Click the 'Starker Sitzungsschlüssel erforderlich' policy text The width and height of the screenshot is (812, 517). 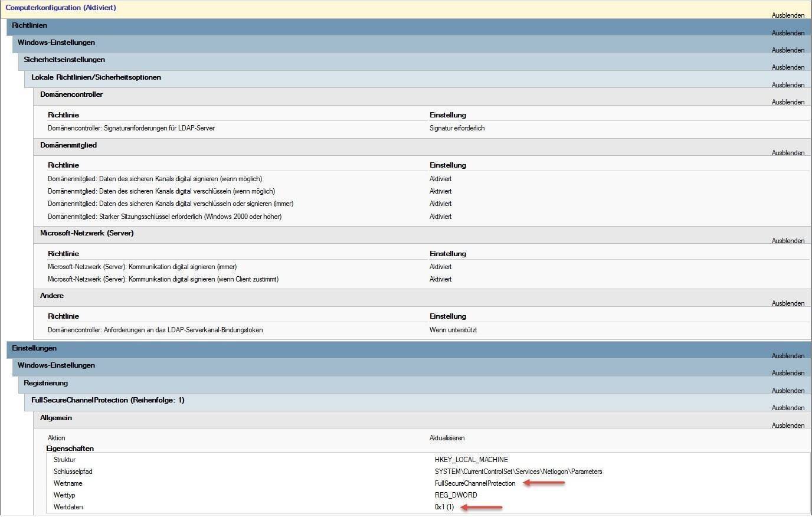coord(164,217)
